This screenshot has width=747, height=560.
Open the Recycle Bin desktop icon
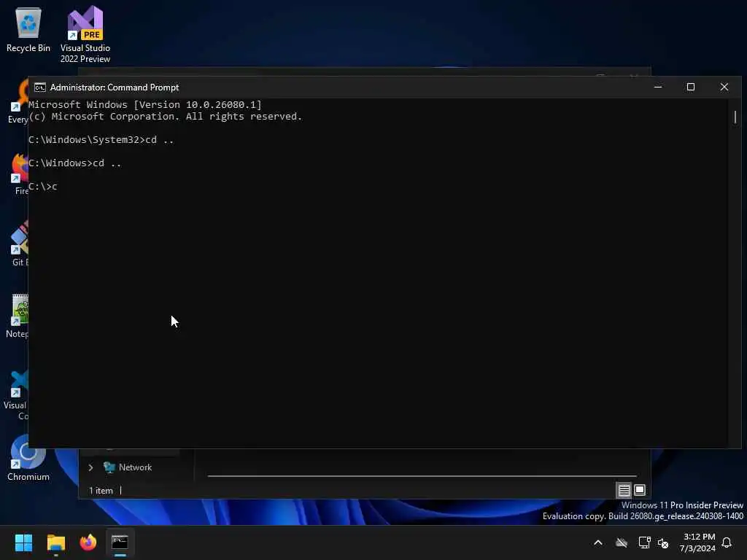pos(28,30)
